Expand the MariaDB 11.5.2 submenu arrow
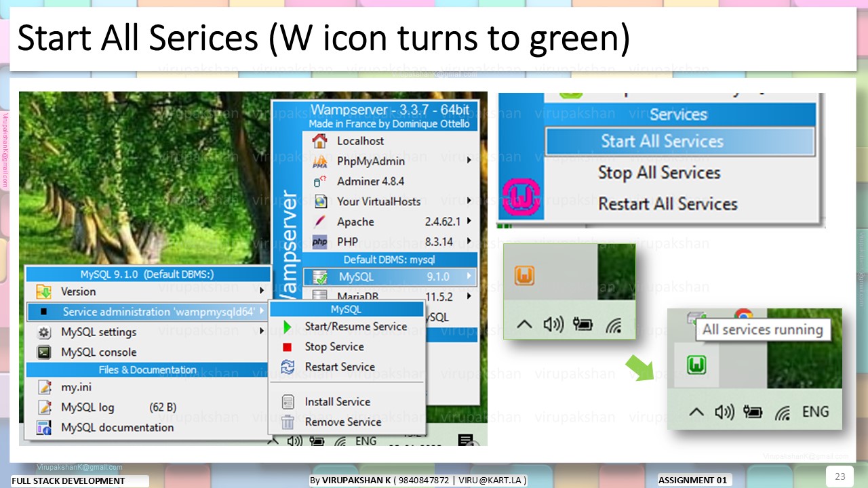The width and height of the screenshot is (868, 488). pyautogui.click(x=469, y=296)
